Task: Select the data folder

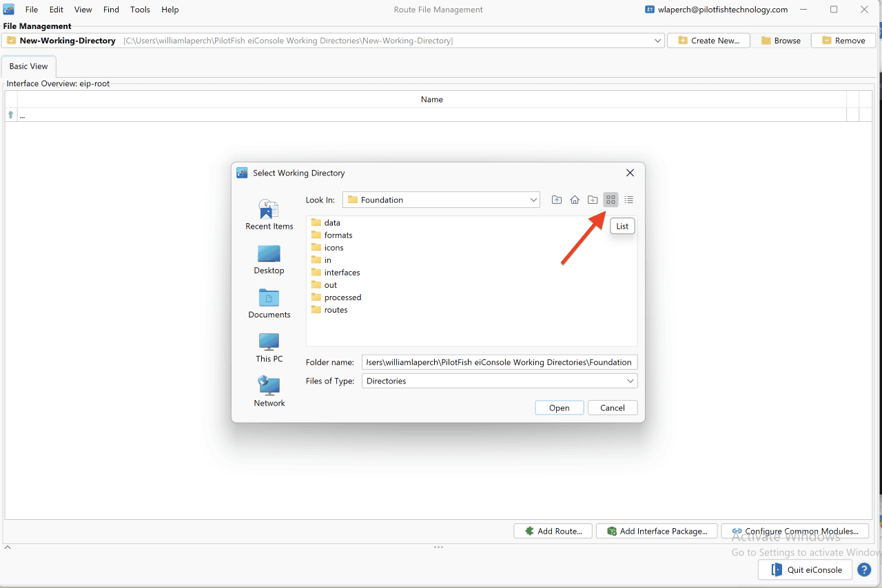Action: tap(326, 222)
